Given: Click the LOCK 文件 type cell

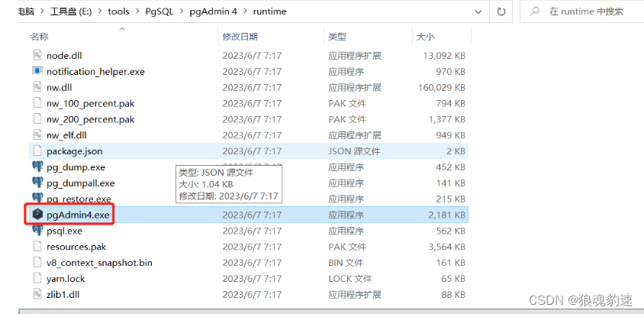Looking at the screenshot, I should coord(350,279).
